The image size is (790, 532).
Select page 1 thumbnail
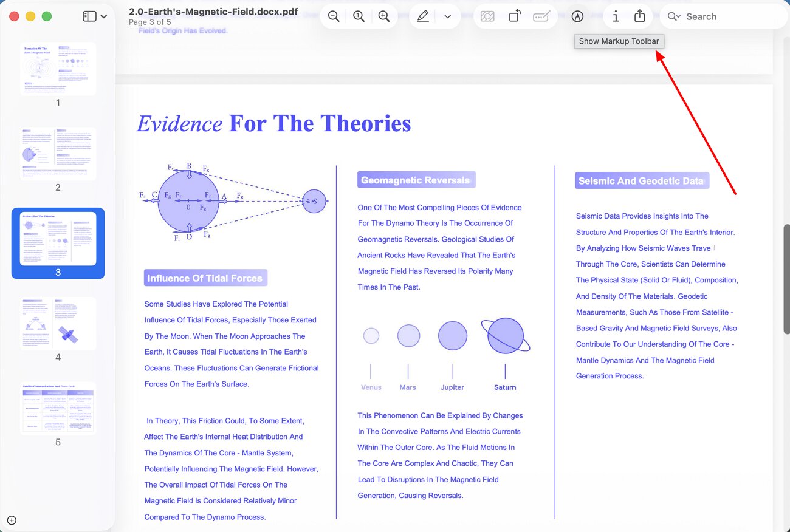point(58,69)
